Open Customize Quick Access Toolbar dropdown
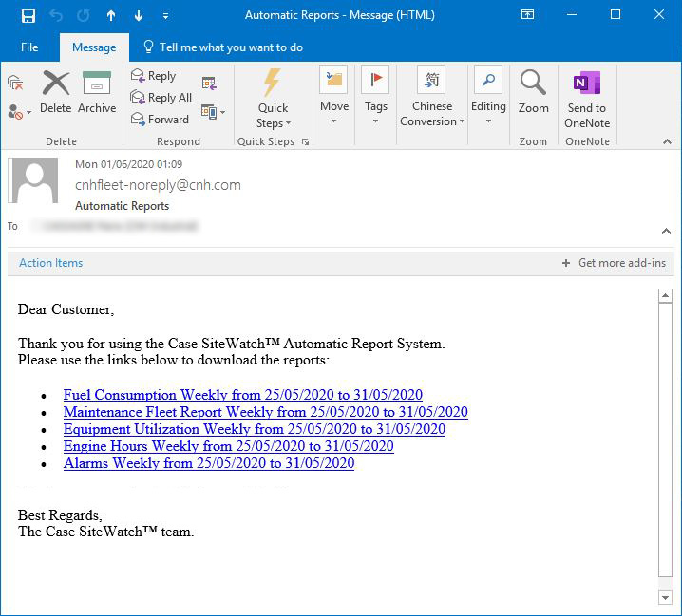The height and width of the screenshot is (616, 682). tap(165, 16)
